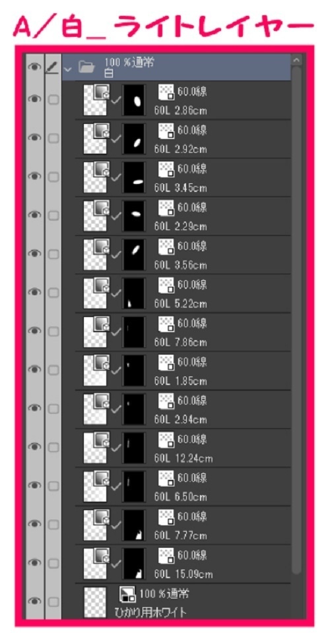Toggle visibility of the ひかり用ホワイト layer

coord(34,601)
